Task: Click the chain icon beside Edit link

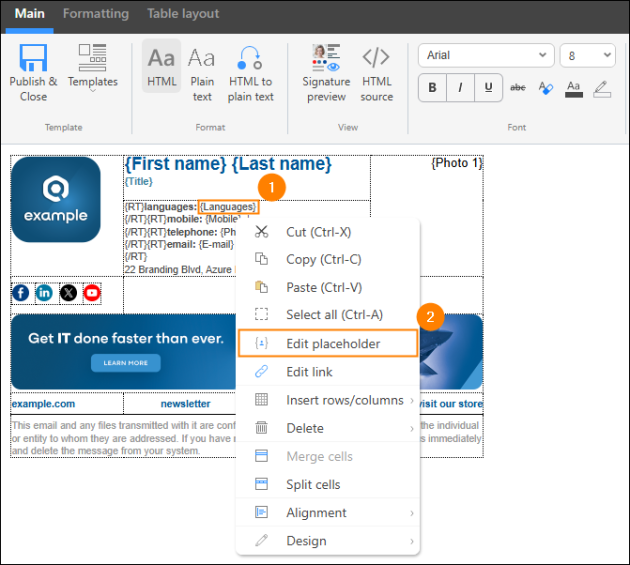Action: 262,371
